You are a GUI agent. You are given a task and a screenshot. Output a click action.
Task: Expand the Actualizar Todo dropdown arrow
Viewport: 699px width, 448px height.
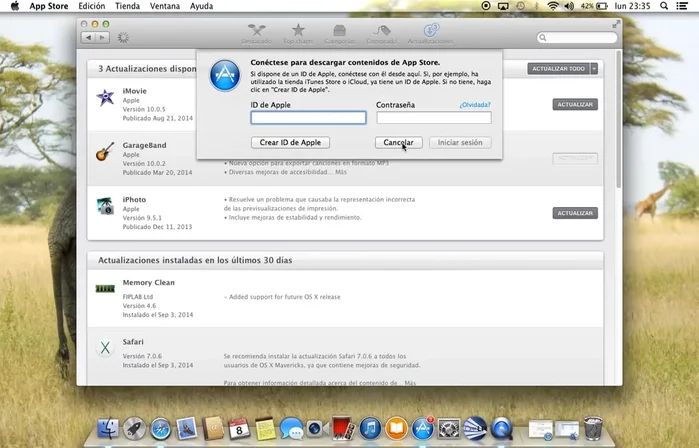coord(594,69)
